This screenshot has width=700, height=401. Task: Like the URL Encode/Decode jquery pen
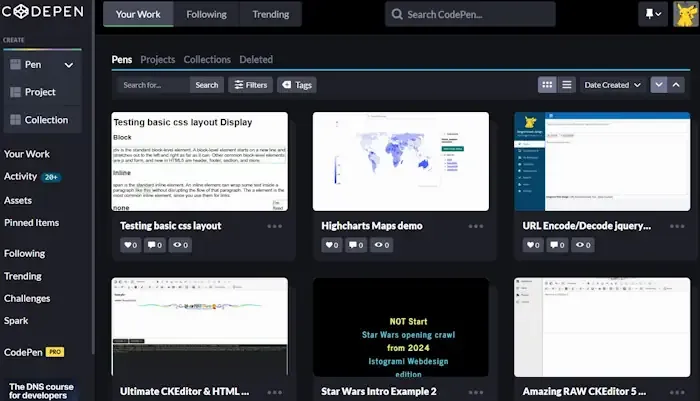coord(533,245)
